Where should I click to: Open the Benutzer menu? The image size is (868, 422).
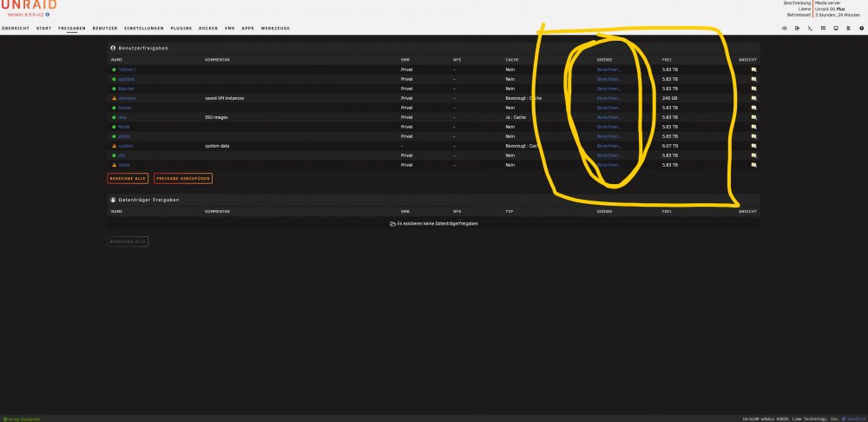105,29
